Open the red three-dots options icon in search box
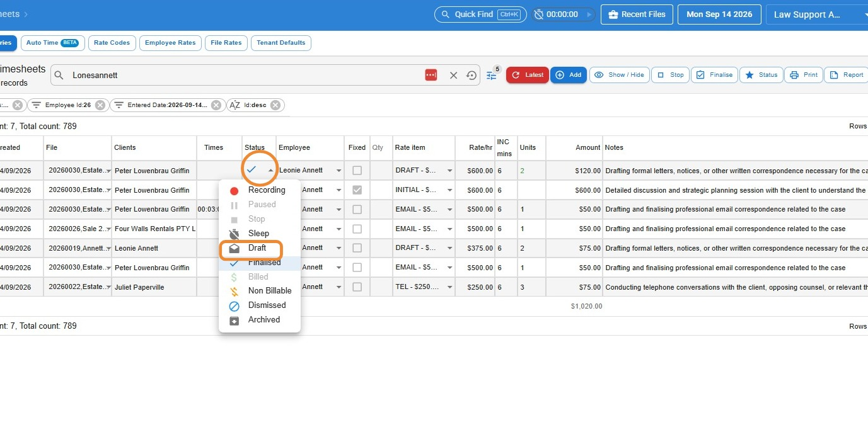 (x=431, y=75)
